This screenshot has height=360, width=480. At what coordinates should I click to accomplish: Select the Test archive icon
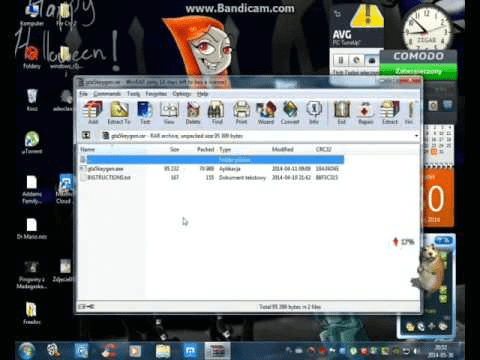[145, 113]
